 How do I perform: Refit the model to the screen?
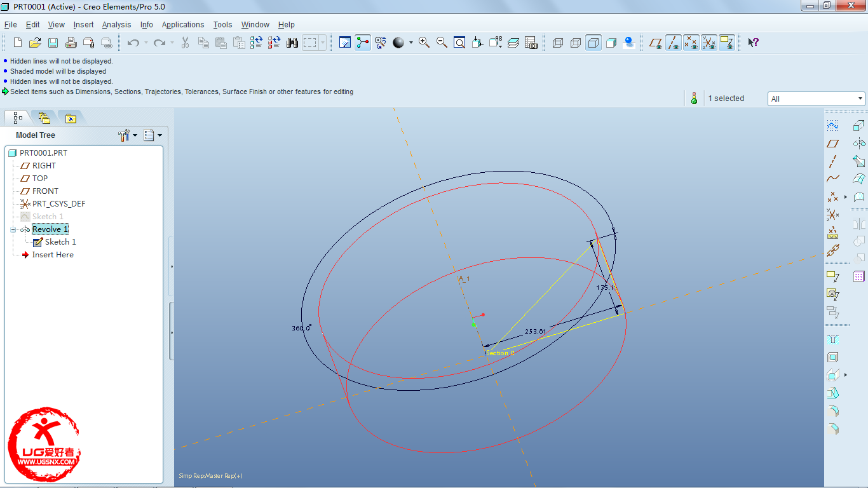(x=459, y=43)
